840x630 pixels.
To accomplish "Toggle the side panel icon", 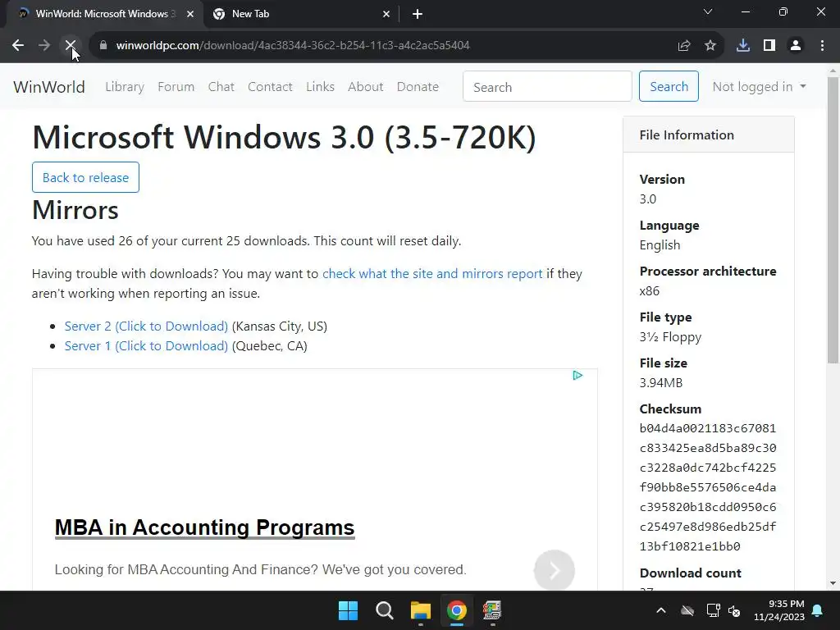I will click(769, 46).
